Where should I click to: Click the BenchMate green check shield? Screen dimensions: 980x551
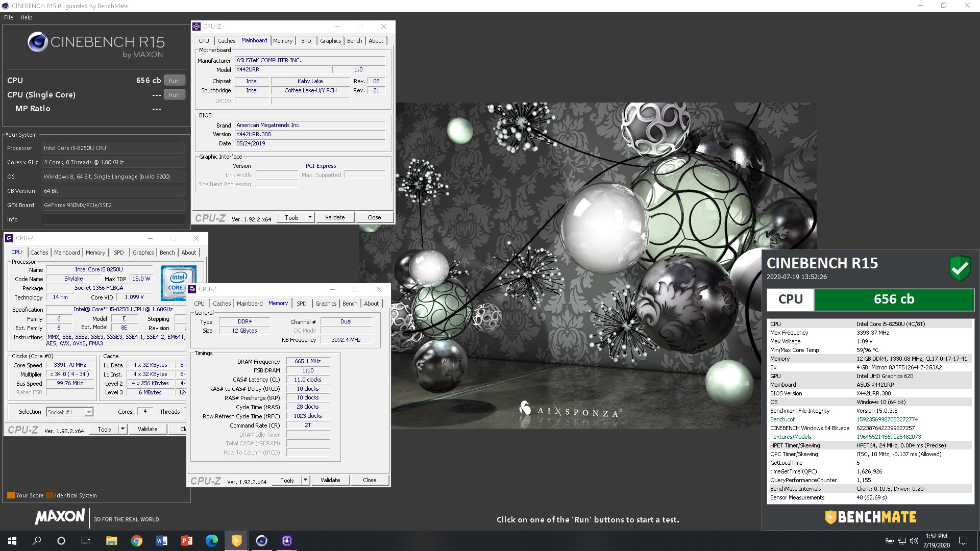[x=960, y=268]
